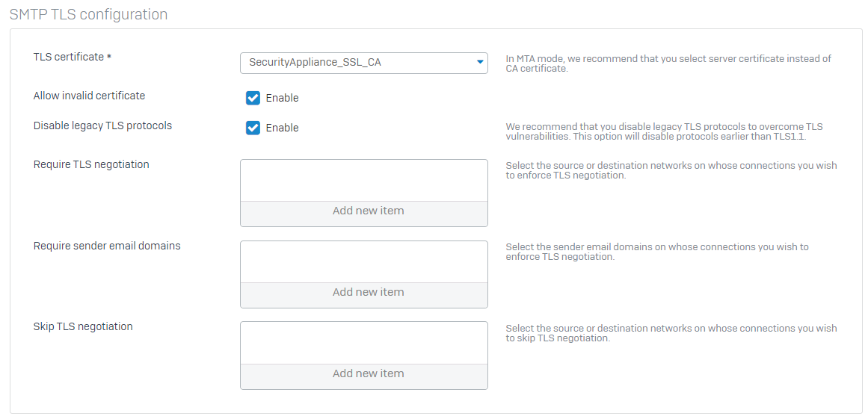Click the TLS certificate dropdown arrow
Viewport: 868px width, 419px height.
click(480, 63)
